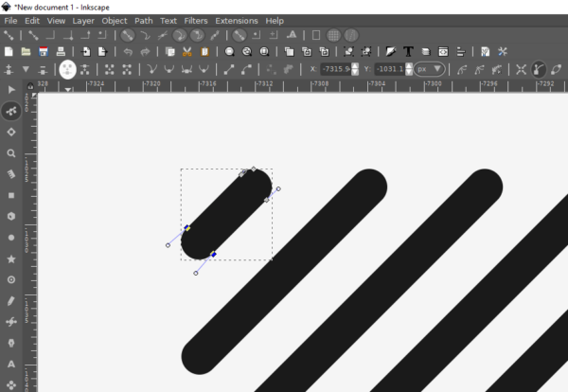Break path at selected nodes
The image size is (568, 392).
click(85, 69)
